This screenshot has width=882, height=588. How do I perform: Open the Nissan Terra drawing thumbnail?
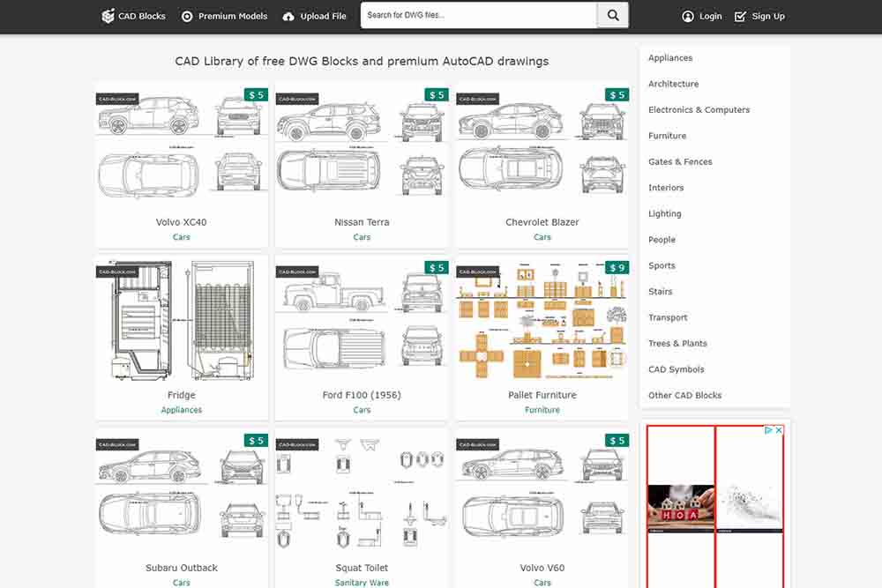(x=362, y=146)
